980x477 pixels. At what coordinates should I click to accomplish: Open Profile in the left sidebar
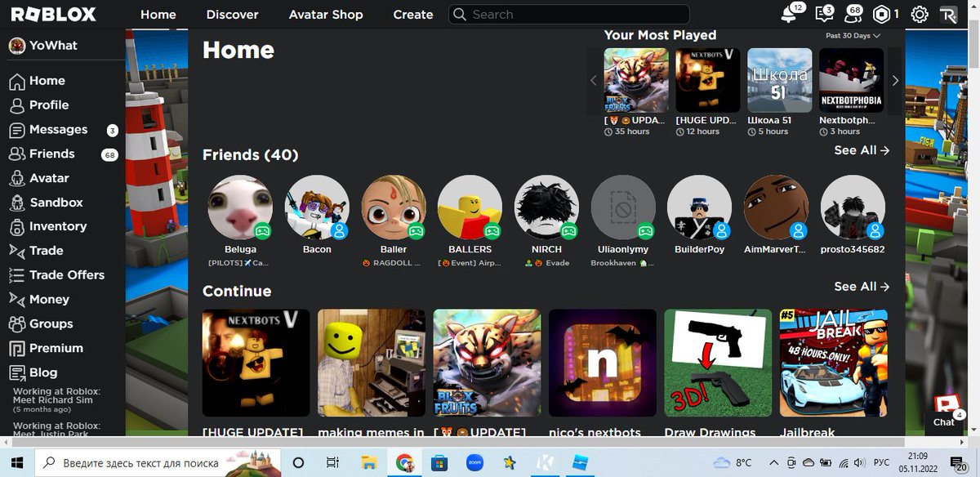(39, 105)
